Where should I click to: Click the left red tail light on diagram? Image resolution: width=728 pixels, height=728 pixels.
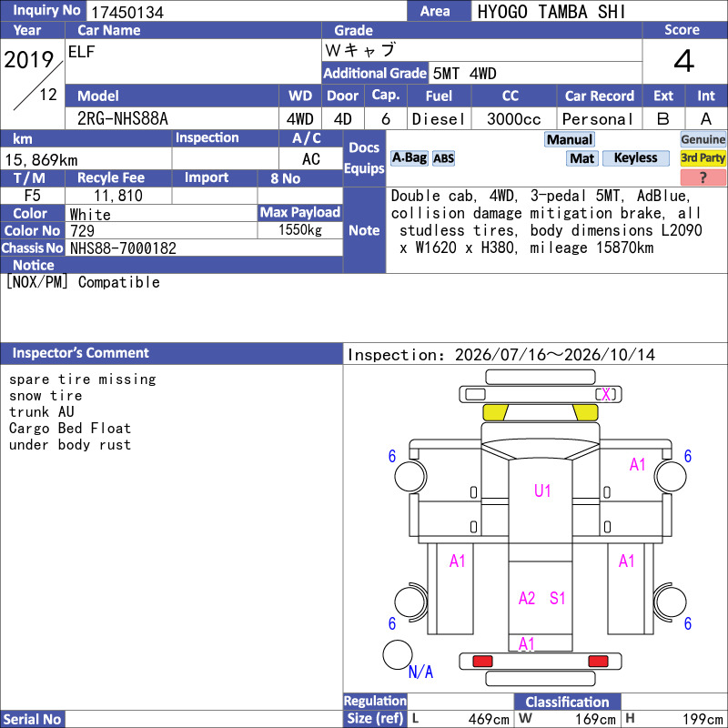coord(482,662)
